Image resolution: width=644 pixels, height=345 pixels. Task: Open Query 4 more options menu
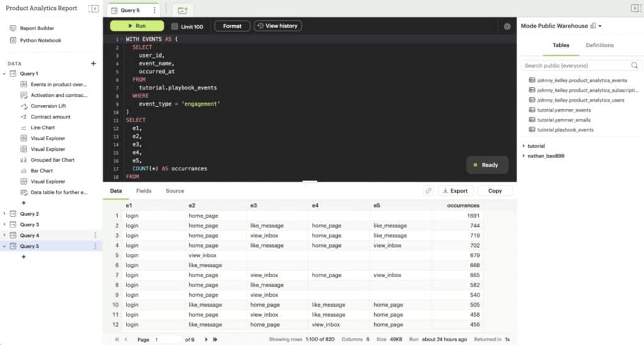point(95,236)
